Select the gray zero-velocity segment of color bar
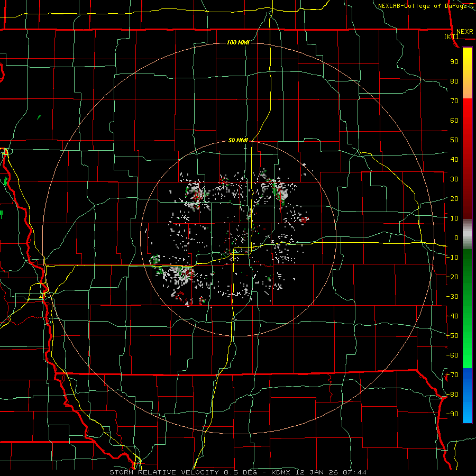 pyautogui.click(x=467, y=234)
